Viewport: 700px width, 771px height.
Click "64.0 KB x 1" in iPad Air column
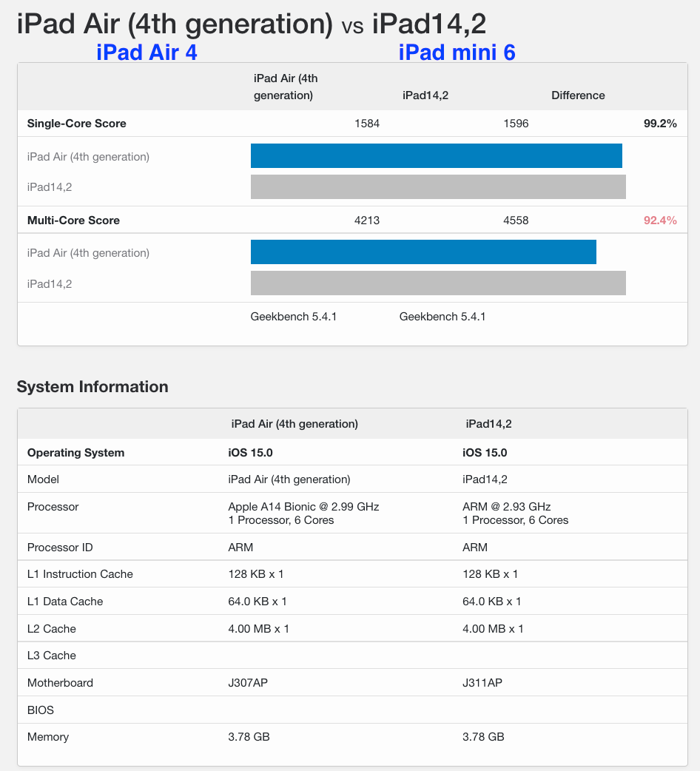pos(257,602)
